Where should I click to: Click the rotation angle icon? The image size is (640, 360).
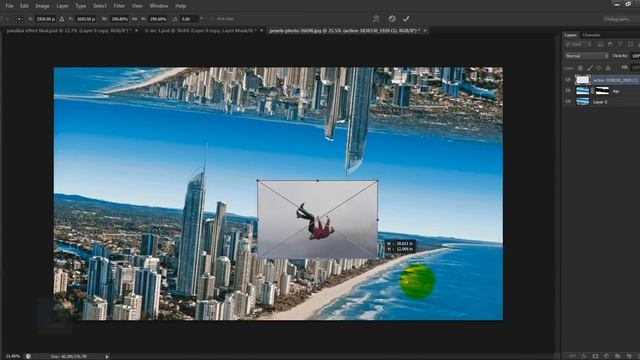tap(175, 19)
